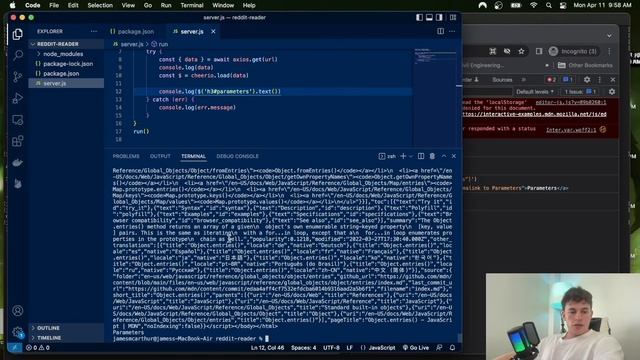Open the new terminal launch profile dropdown

[411, 156]
